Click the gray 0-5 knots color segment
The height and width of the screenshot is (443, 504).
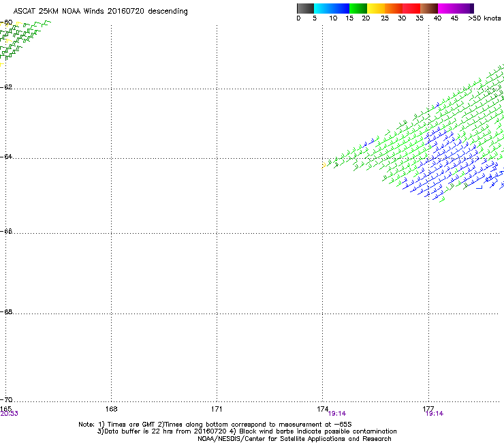point(305,8)
